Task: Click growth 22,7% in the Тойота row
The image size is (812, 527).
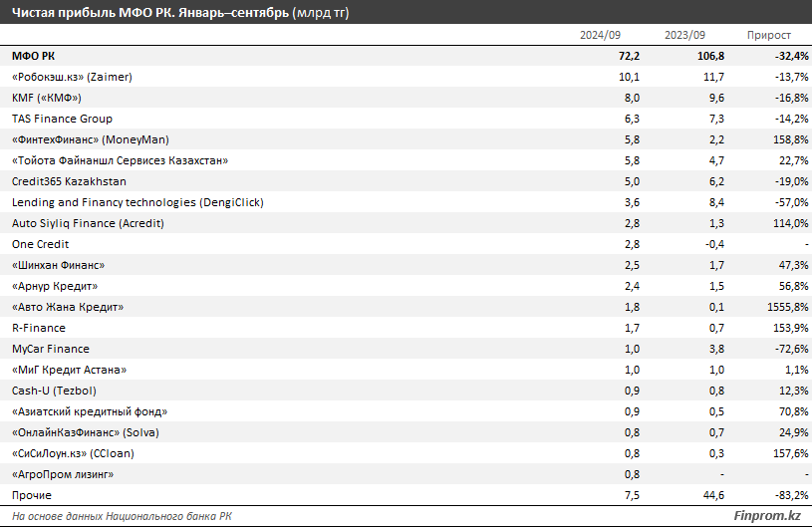Action: click(794, 160)
